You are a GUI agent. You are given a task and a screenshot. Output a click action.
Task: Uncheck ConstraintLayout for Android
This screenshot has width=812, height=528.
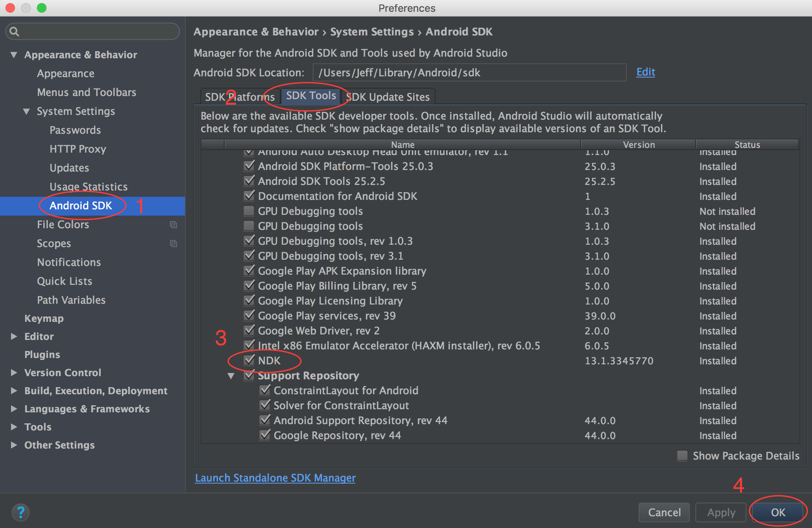[265, 390]
